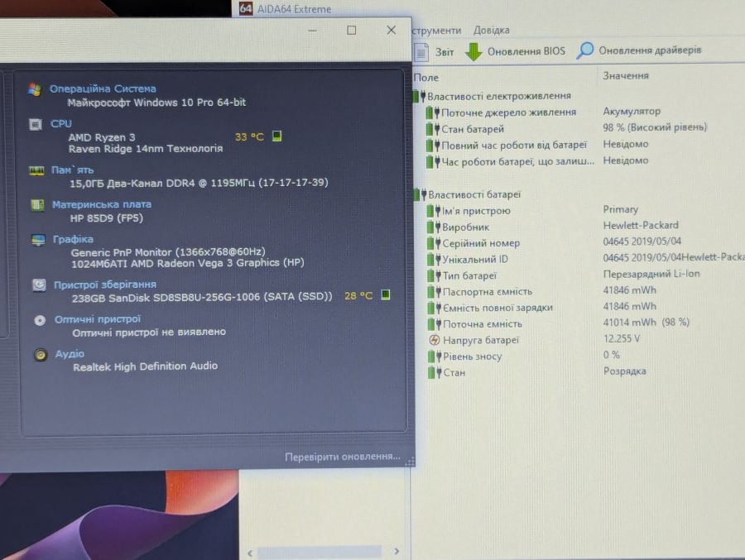Open Операційна Система section in Speccy

[x=103, y=89]
